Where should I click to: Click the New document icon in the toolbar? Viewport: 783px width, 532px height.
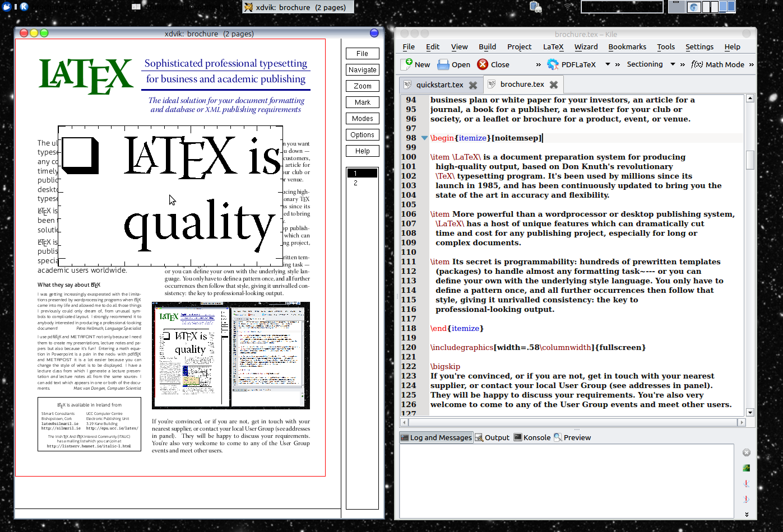[407, 64]
